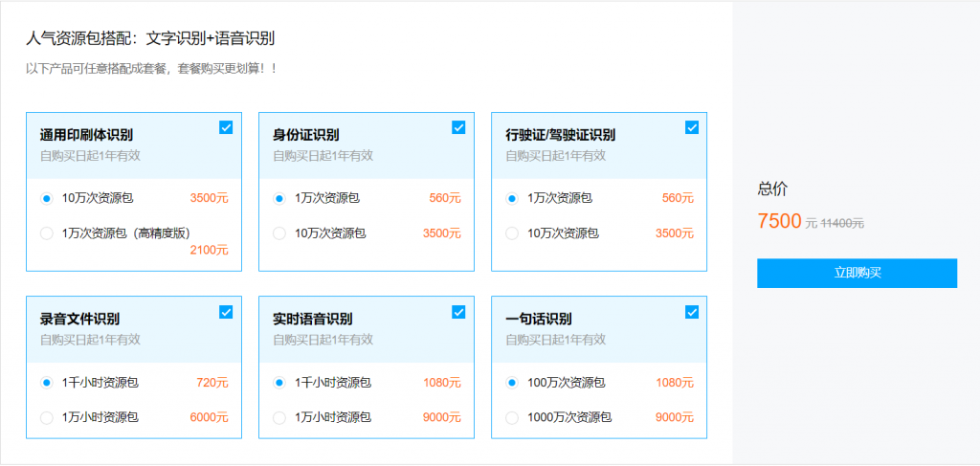The image size is (980, 466).
Task: Select 100万次资源包 under 一句话识别
Action: click(512, 383)
